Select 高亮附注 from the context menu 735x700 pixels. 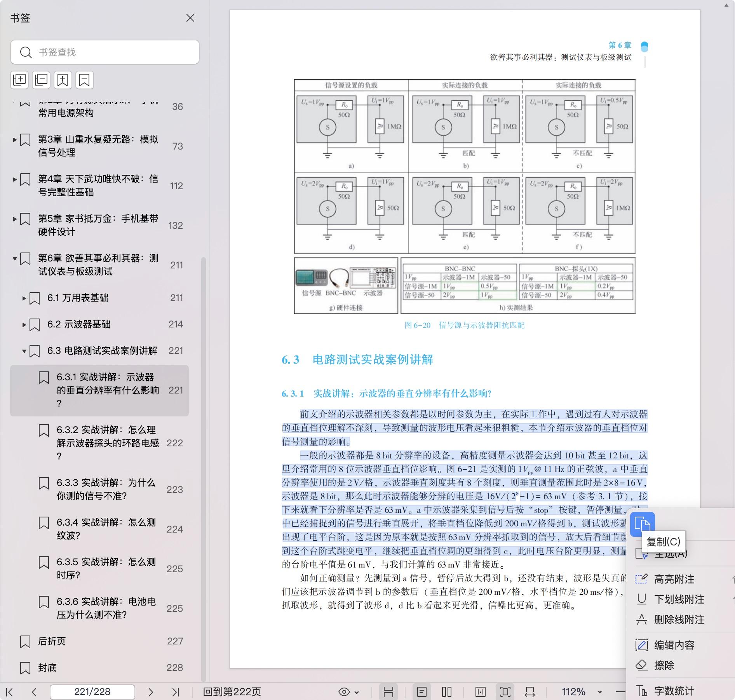(x=674, y=579)
